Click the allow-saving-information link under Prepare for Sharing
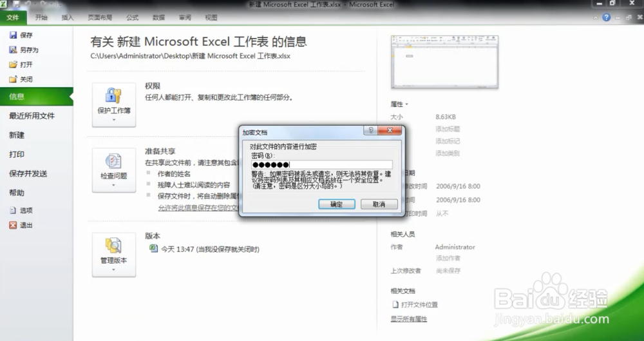Image resolution: width=644 pixels, height=341 pixels. tap(199, 208)
